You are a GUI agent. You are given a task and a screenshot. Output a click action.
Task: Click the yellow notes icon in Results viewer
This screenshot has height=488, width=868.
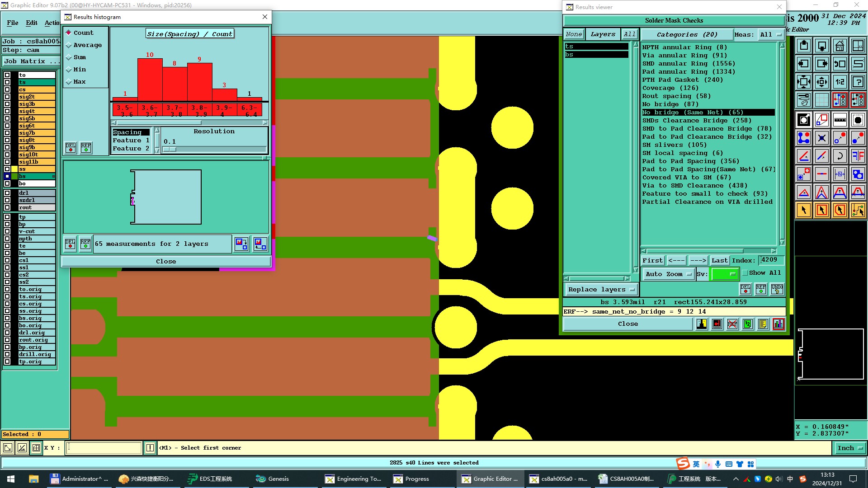(x=763, y=324)
